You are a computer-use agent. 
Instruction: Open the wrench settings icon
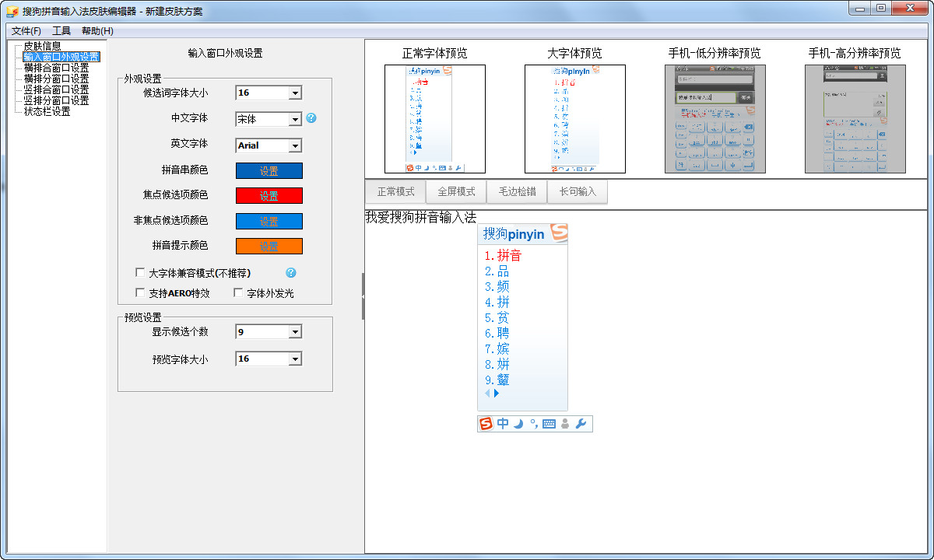580,424
